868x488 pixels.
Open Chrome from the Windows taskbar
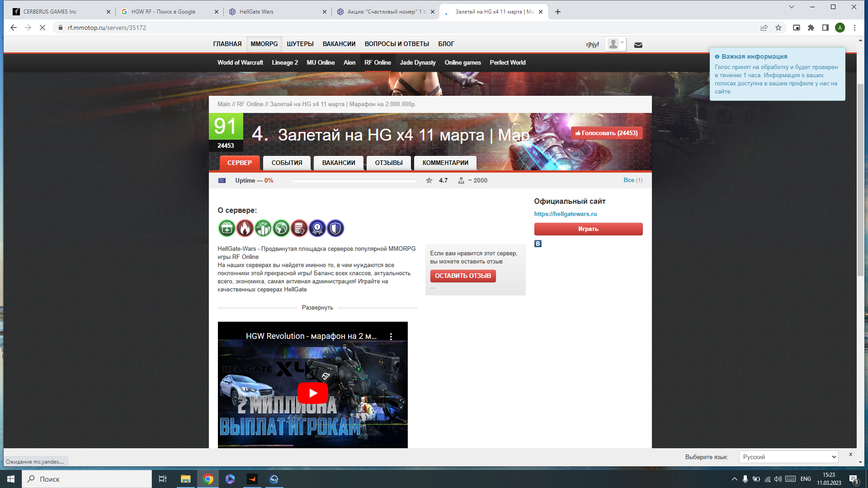(x=208, y=479)
